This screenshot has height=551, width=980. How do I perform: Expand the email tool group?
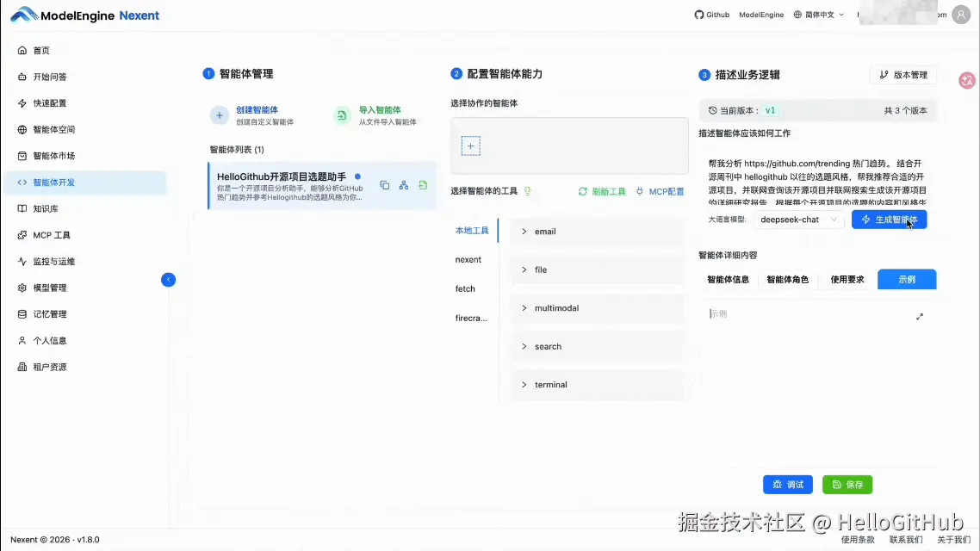599,232
